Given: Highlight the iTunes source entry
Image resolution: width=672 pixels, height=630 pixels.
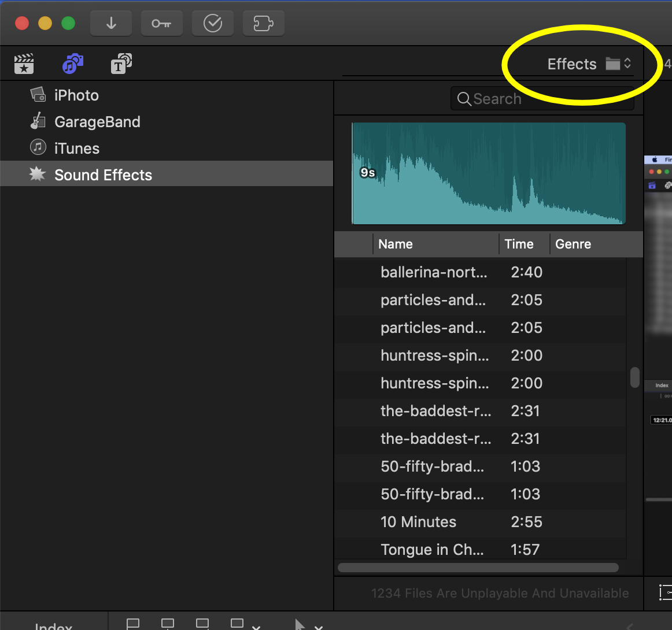Looking at the screenshot, I should (x=77, y=148).
